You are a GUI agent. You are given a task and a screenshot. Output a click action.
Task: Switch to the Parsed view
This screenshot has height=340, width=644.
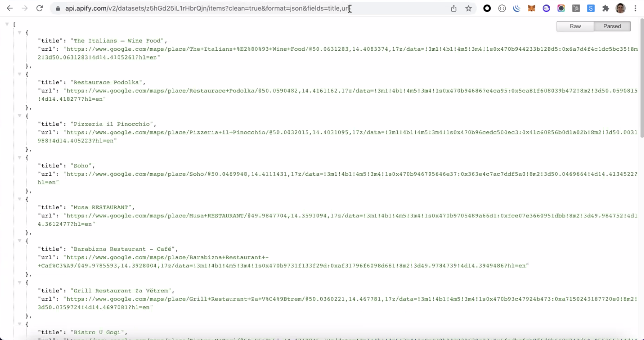click(612, 26)
